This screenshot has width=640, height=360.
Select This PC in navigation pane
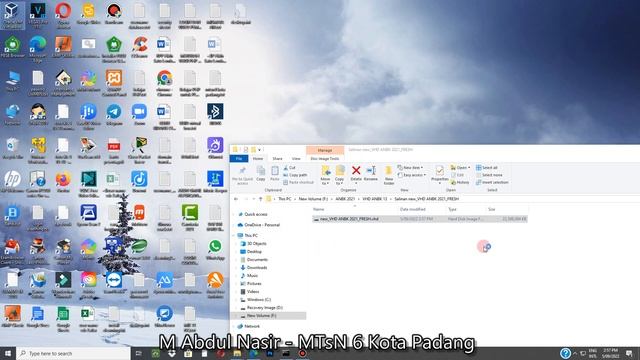pos(251,236)
